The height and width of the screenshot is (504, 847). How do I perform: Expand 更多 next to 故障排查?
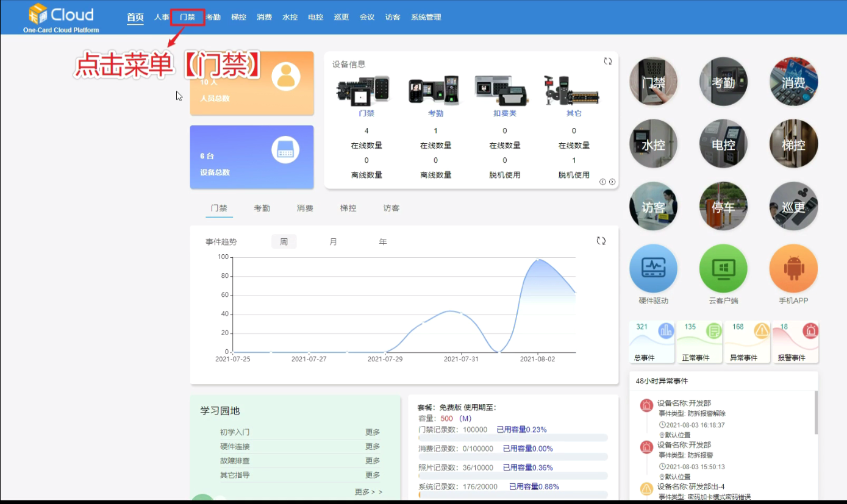(x=373, y=461)
